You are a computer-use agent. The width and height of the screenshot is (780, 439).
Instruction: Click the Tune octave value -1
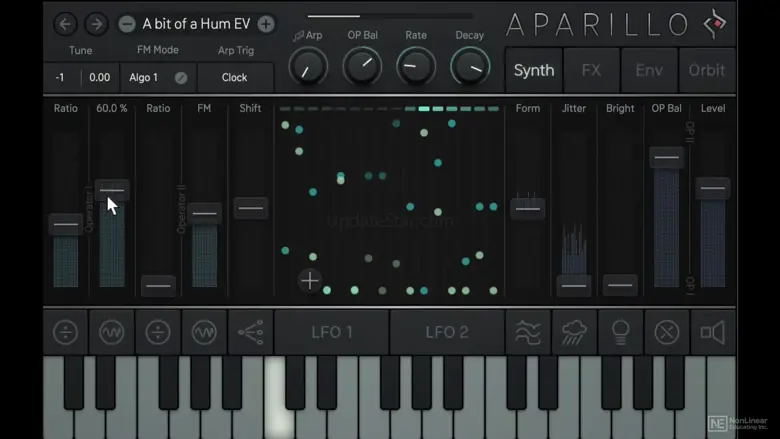[x=60, y=78]
